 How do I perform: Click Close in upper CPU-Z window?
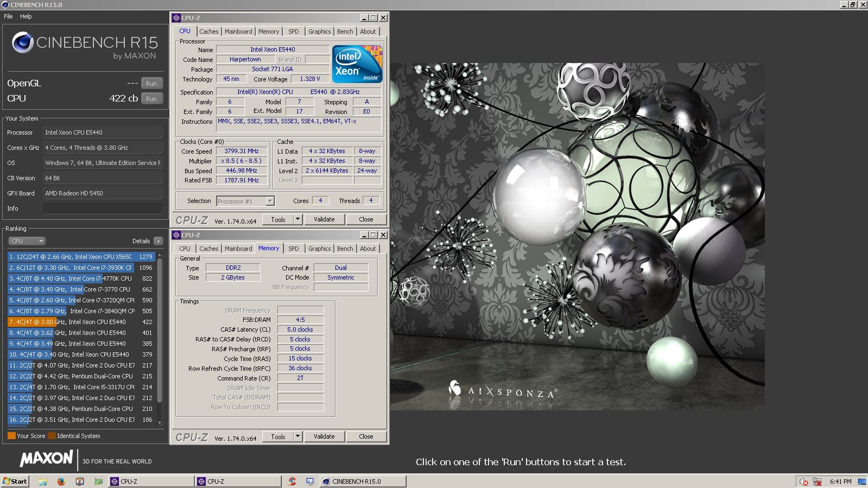pyautogui.click(x=366, y=219)
